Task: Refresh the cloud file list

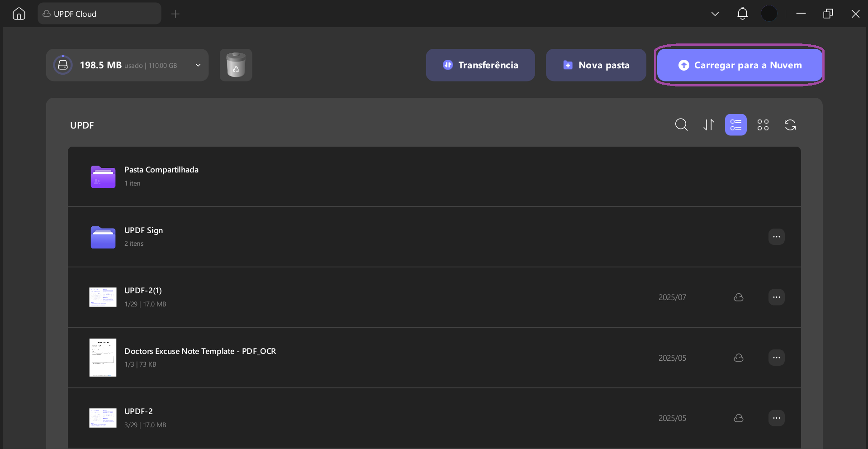Action: coord(790,125)
